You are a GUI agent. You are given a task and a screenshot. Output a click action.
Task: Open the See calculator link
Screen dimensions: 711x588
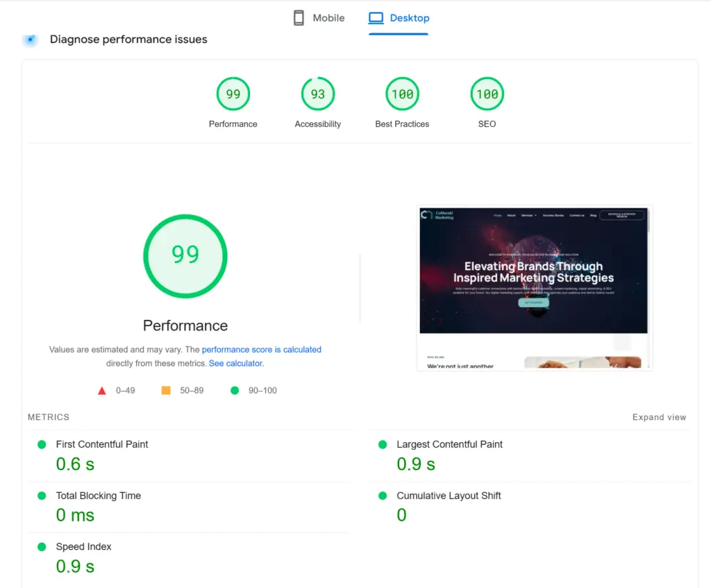[x=236, y=363]
